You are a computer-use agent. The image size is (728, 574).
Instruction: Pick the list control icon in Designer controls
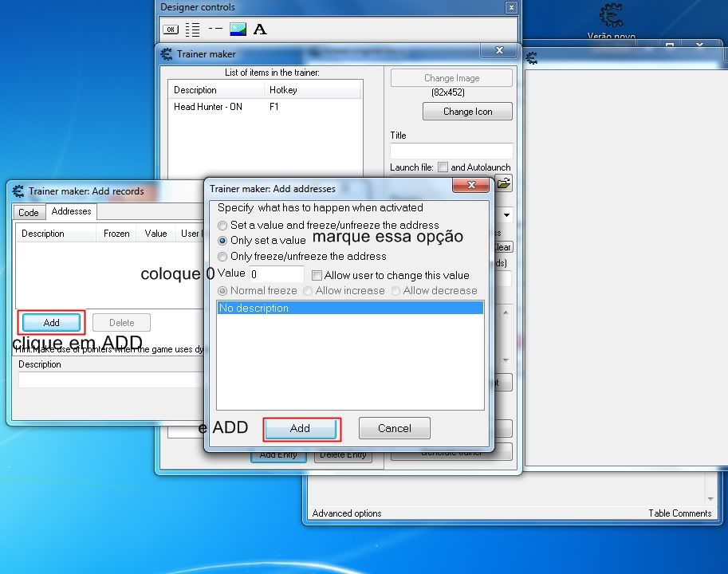(x=193, y=29)
